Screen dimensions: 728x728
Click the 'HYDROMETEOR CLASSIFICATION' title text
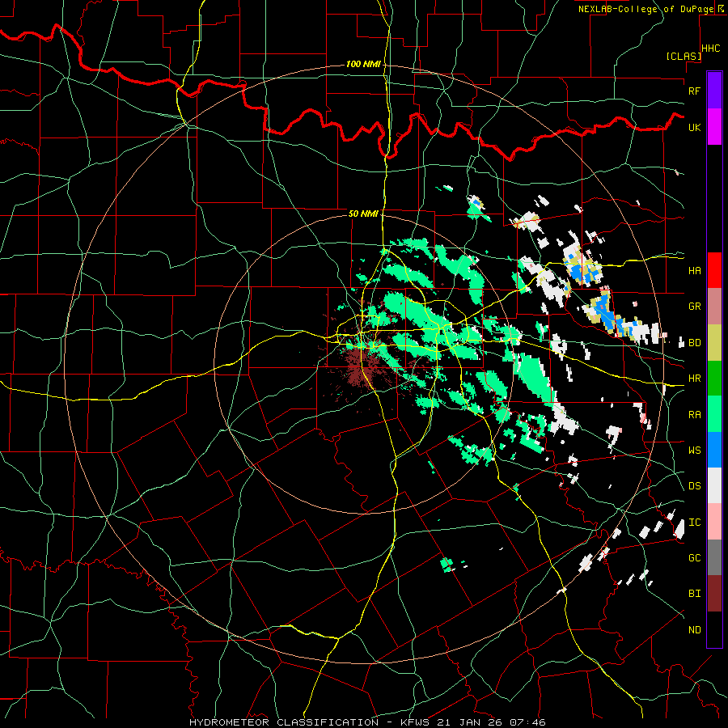coord(284,722)
